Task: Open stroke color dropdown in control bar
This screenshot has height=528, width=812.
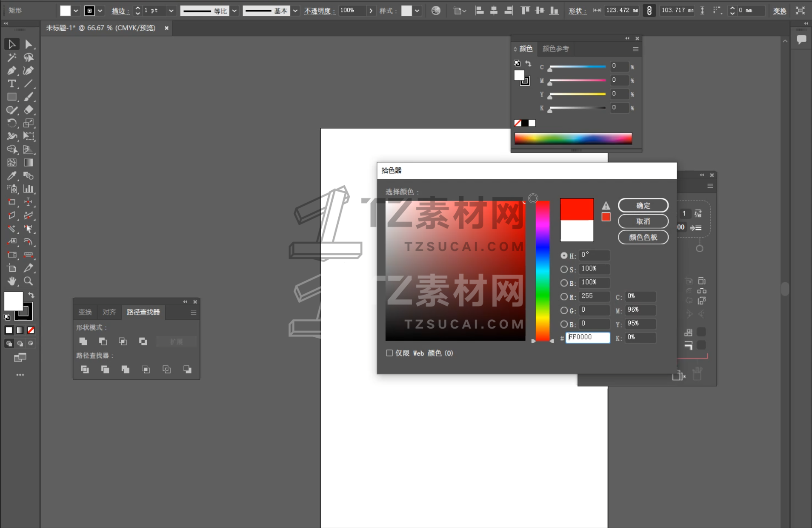Action: [x=100, y=11]
